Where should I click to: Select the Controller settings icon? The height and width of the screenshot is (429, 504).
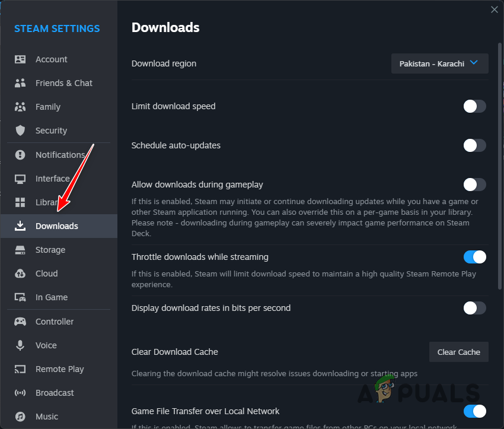pyautogui.click(x=19, y=322)
